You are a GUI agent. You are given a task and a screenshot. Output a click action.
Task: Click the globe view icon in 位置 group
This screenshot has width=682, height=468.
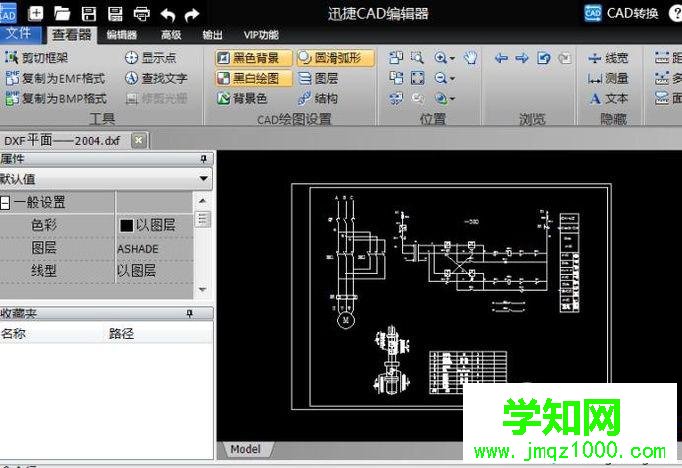440,99
